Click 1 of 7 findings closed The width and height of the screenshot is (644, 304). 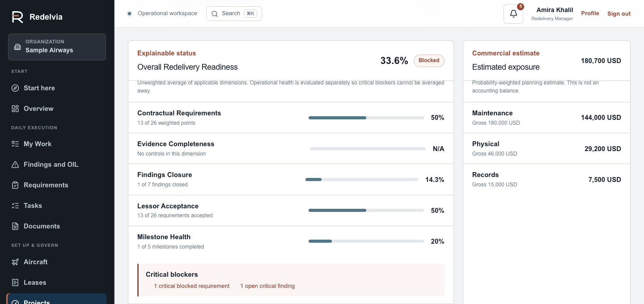pos(162,185)
